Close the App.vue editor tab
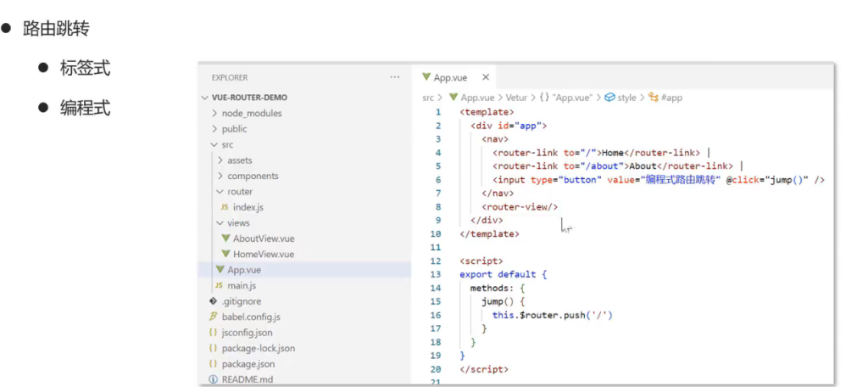This screenshot has width=868, height=387. click(486, 77)
